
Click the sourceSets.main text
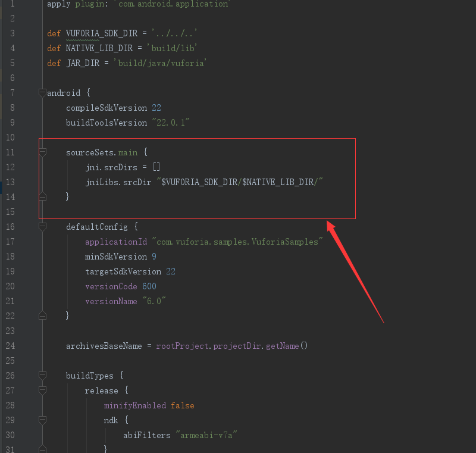[102, 152]
